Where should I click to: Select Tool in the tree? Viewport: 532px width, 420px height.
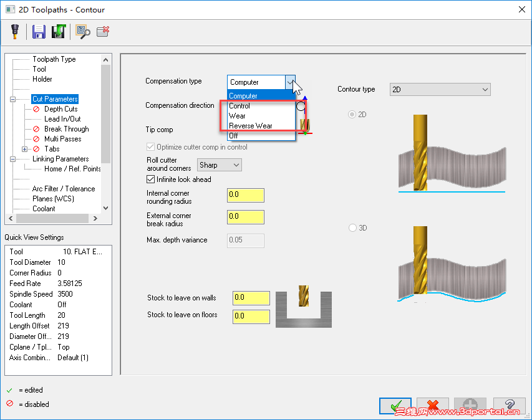39,69
